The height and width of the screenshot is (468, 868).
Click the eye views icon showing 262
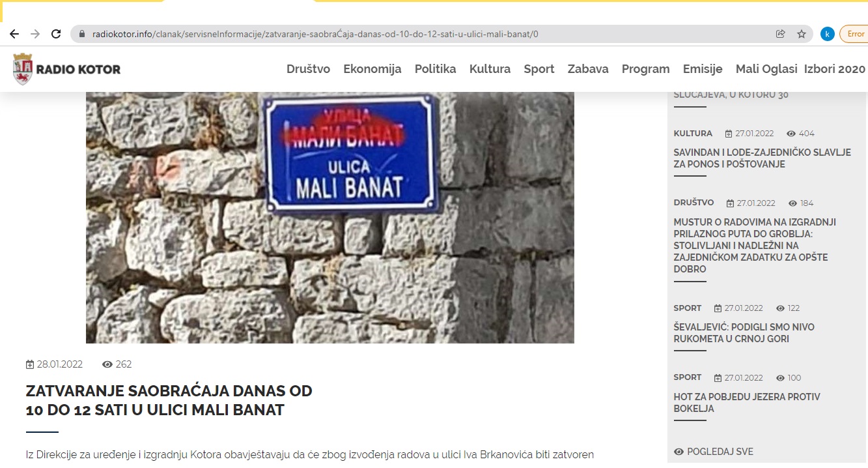point(107,364)
